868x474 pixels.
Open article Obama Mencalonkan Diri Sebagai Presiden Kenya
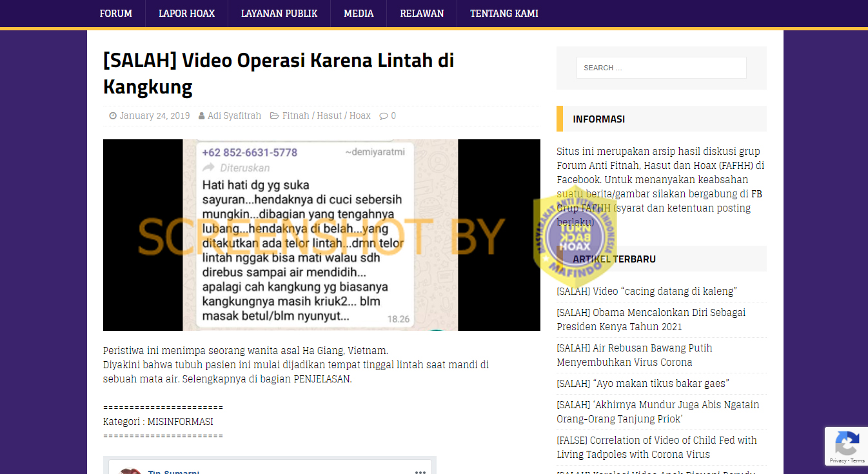click(651, 320)
